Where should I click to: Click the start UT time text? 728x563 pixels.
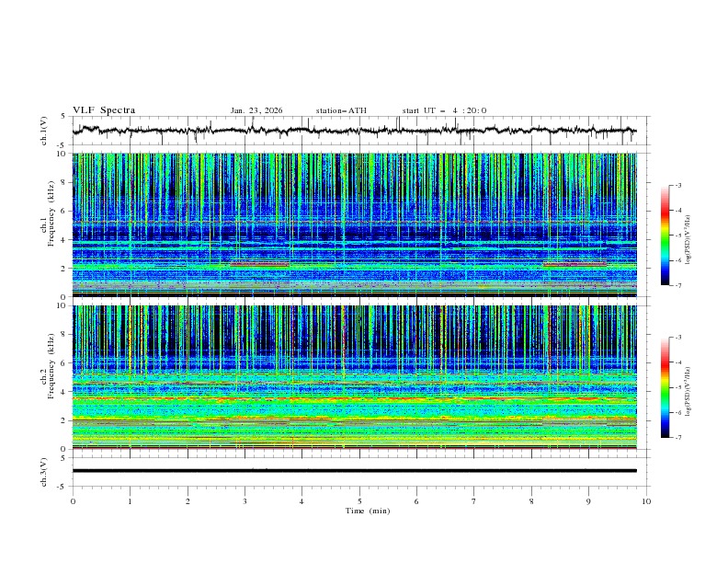[444, 110]
